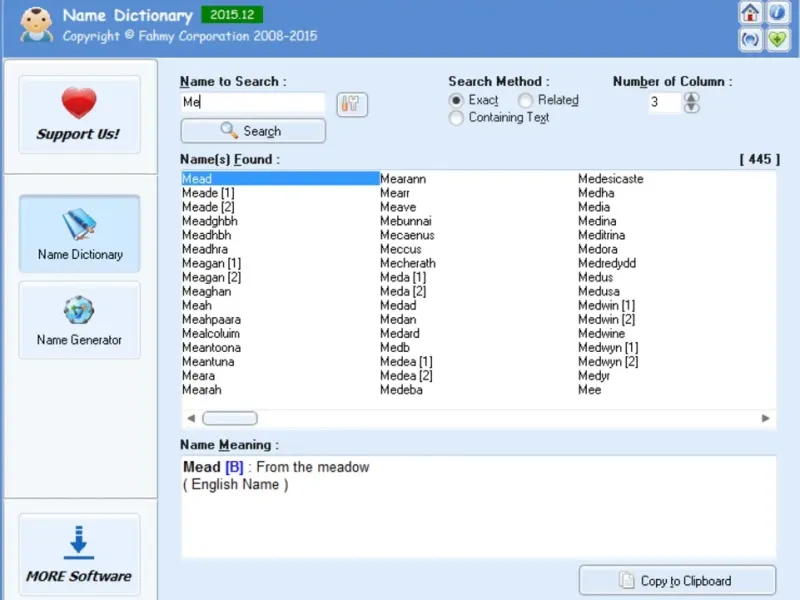Select the name Mebunnai
The width and height of the screenshot is (800, 600).
(406, 221)
